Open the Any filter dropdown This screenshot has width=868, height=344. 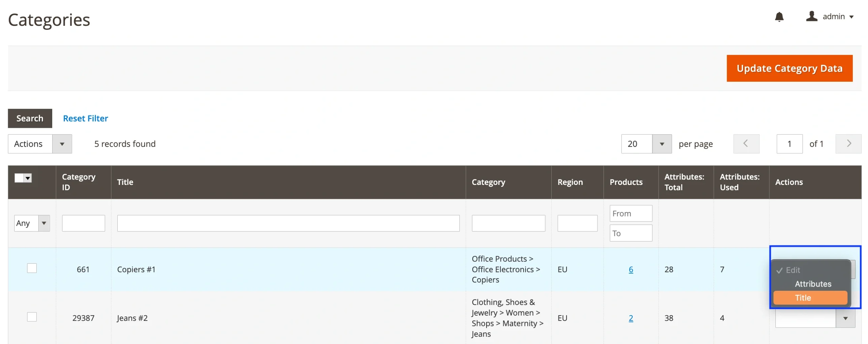(x=44, y=223)
